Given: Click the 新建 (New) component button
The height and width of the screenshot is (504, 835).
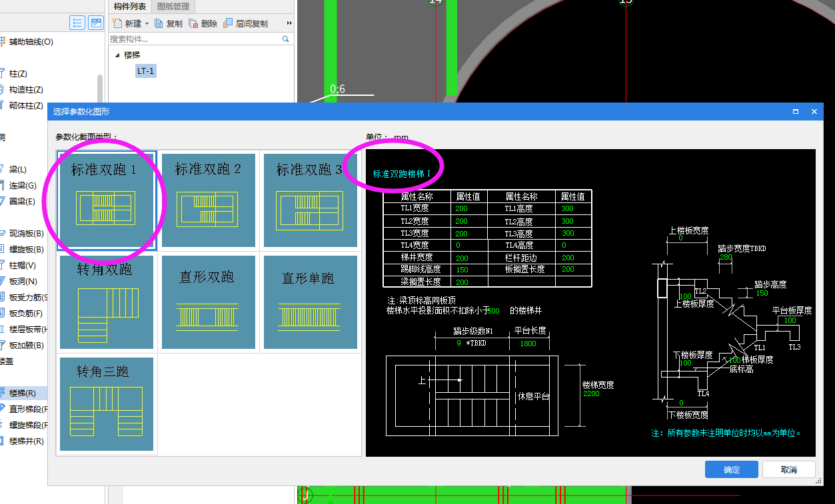Looking at the screenshot, I should pos(127,23).
